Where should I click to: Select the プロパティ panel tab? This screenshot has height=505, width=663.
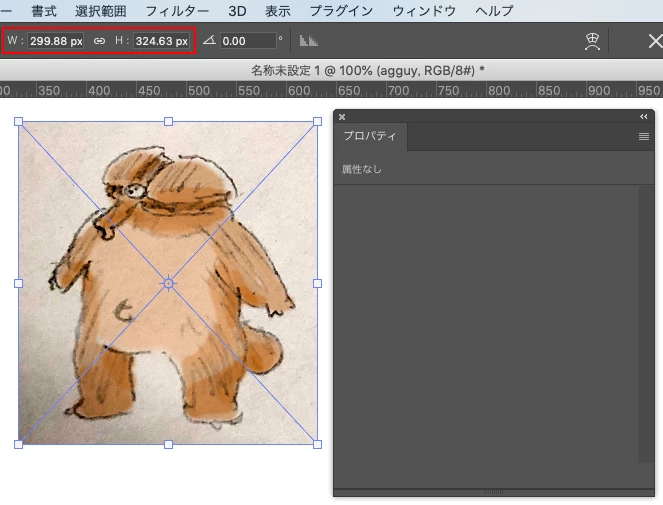pyautogui.click(x=370, y=136)
